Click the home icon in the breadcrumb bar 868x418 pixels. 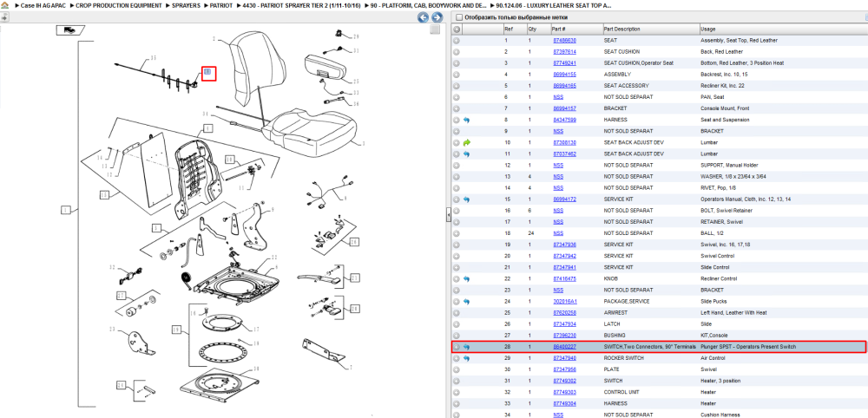(4, 5)
